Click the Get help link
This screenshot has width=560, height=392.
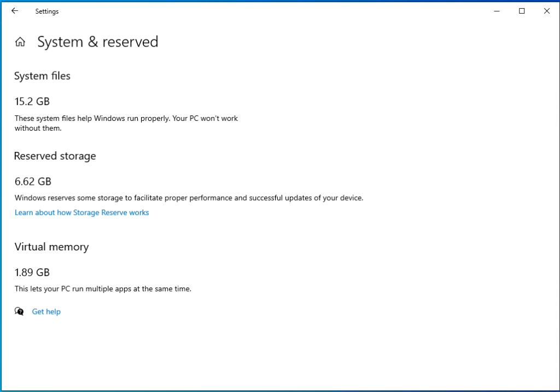tap(46, 311)
